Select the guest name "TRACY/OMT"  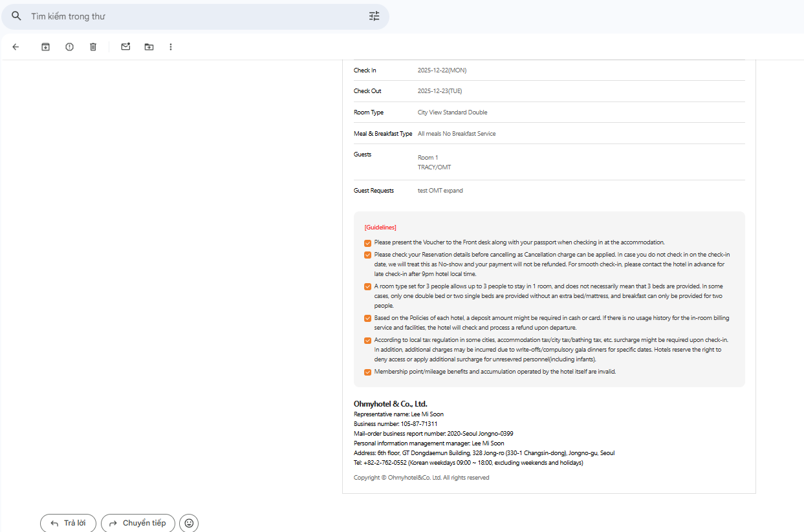[x=435, y=167]
